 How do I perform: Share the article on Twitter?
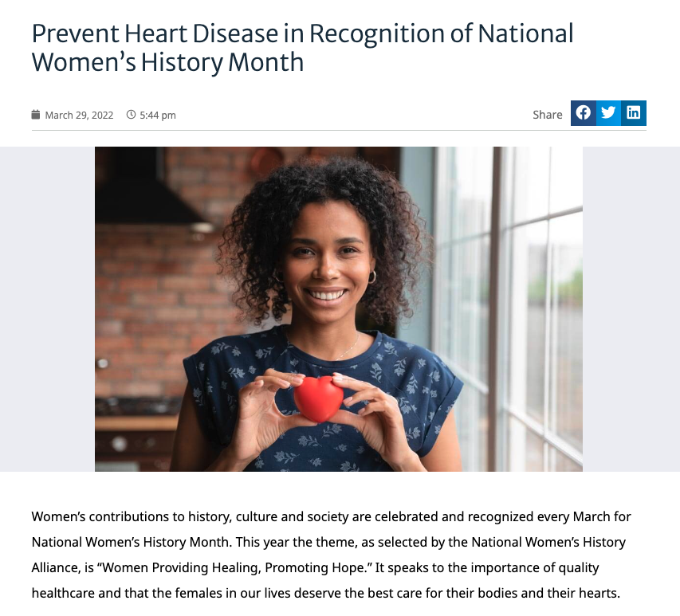pyautogui.click(x=608, y=113)
